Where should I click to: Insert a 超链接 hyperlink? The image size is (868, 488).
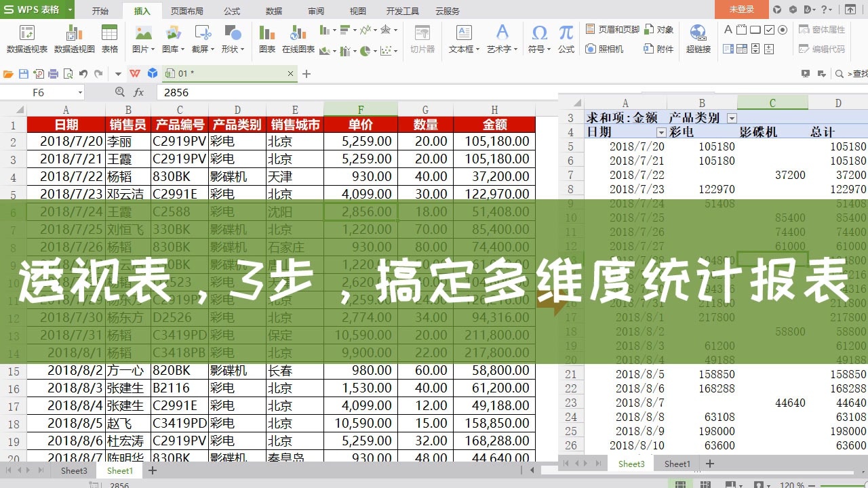click(698, 39)
